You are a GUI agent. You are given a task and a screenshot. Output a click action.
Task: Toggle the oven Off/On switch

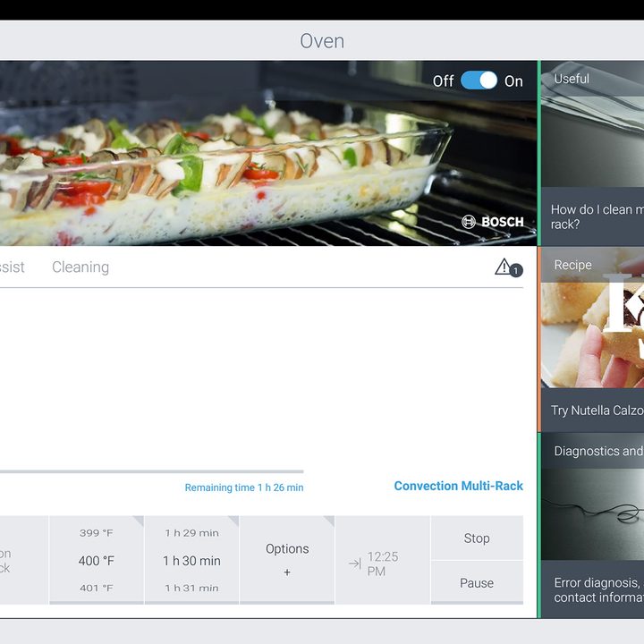coord(479,80)
